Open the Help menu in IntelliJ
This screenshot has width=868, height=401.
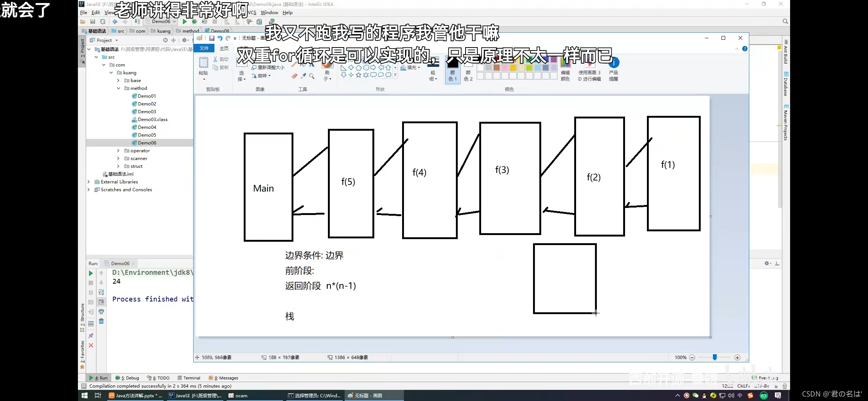[x=287, y=13]
